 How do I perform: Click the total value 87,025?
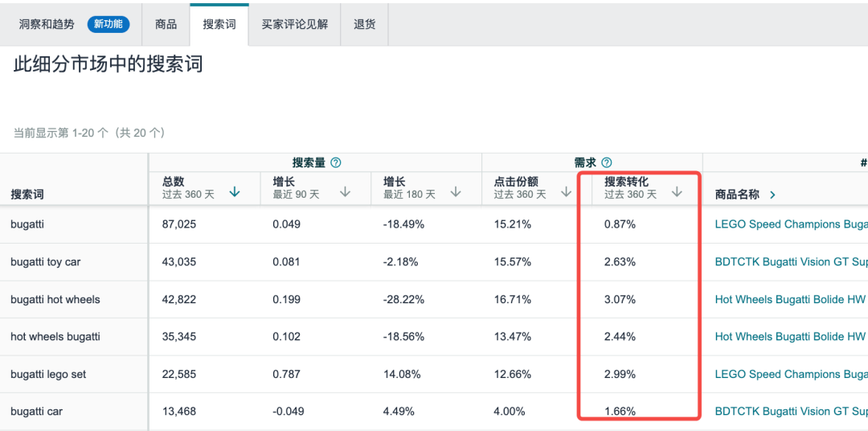tap(179, 224)
